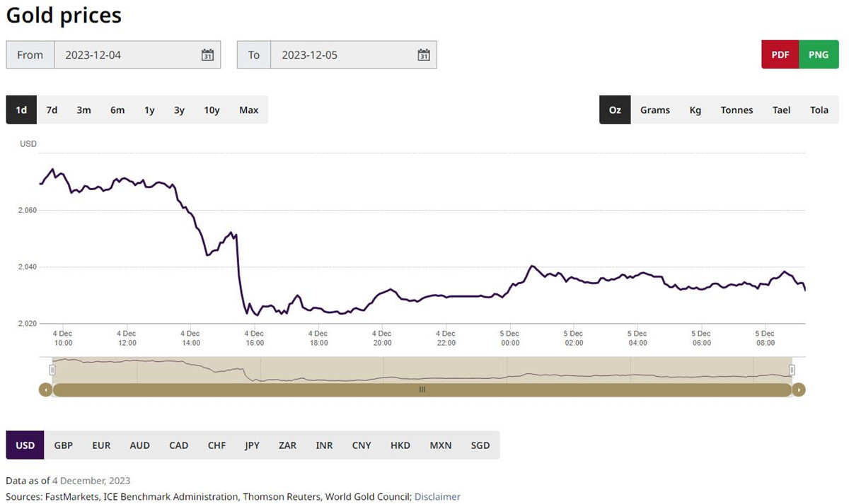Select the JPY currency option
The width and height of the screenshot is (849, 504).
click(x=252, y=445)
